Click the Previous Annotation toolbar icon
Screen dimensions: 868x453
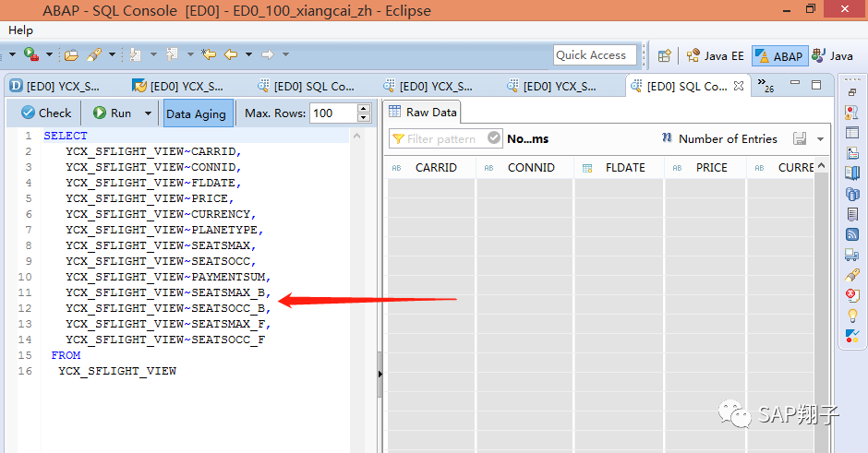coord(172,54)
